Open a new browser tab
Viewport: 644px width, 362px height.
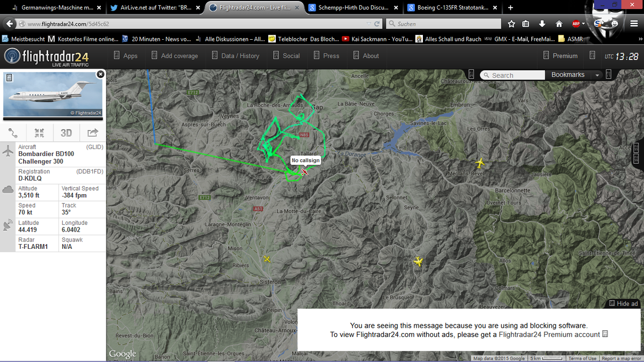[x=510, y=8]
